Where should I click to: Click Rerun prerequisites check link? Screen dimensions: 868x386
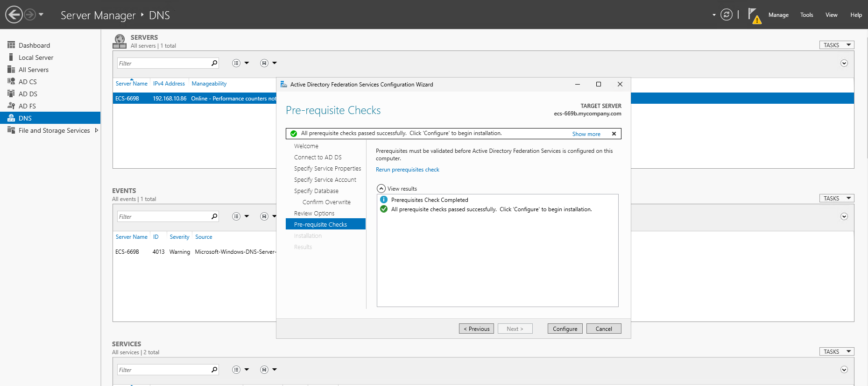407,170
